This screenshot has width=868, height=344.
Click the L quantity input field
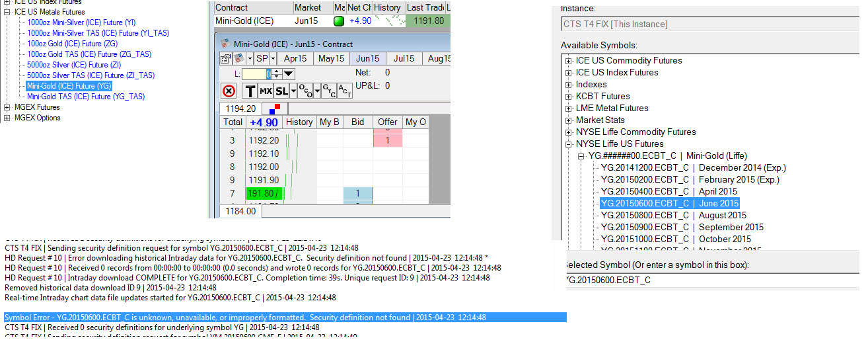click(256, 74)
